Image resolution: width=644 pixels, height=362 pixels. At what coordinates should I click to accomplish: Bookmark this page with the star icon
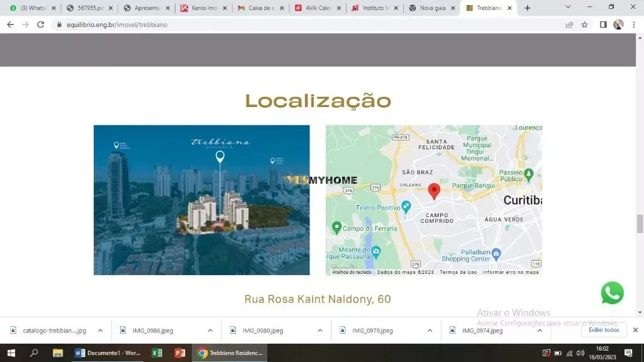click(584, 25)
